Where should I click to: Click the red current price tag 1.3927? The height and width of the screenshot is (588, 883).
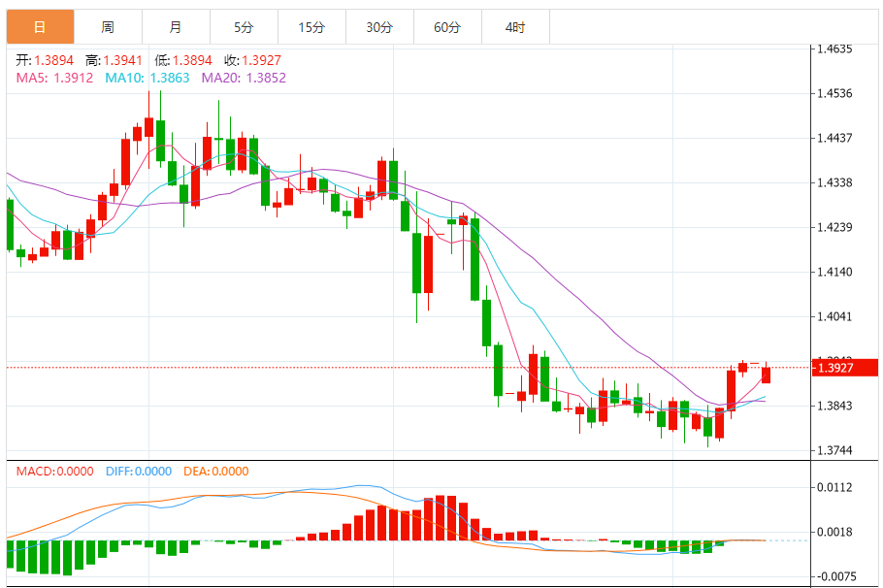[x=844, y=368]
